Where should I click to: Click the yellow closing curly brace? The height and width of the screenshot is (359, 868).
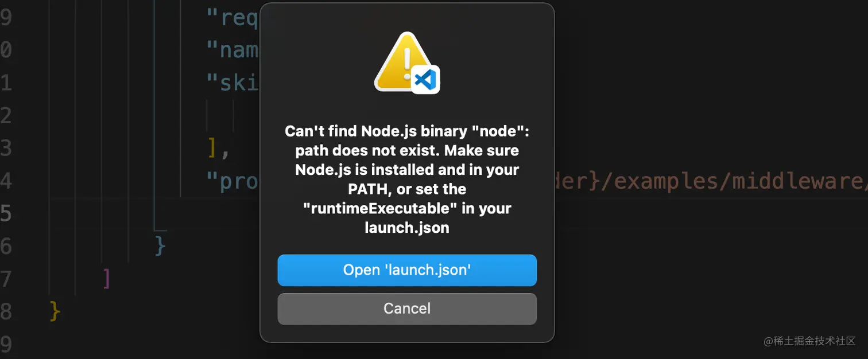click(55, 311)
